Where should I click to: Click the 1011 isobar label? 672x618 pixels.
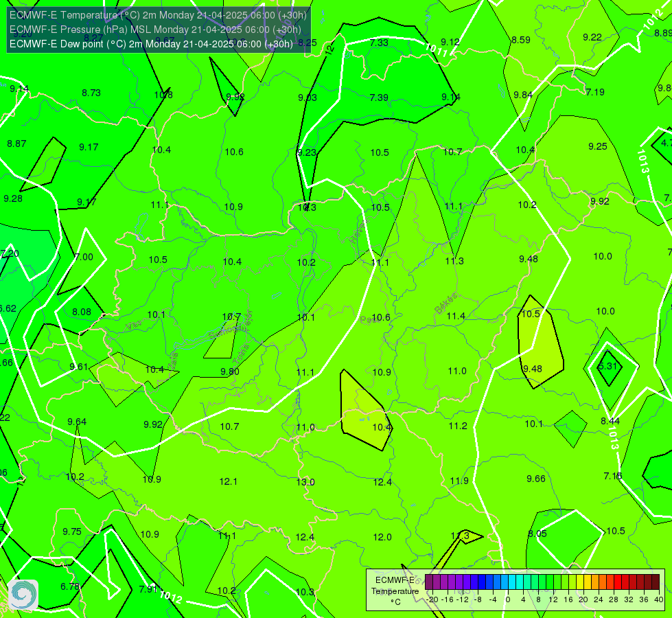(x=437, y=49)
